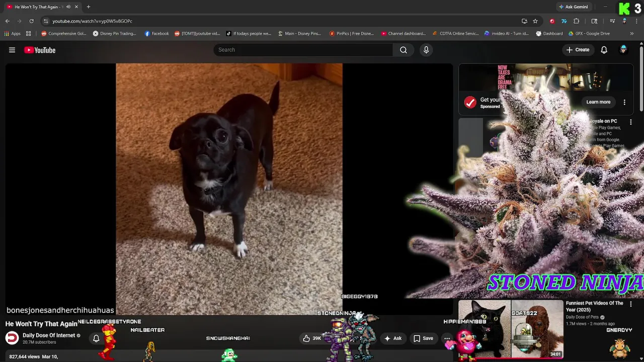Open the CDTFA Online Services bookmark
The image size is (644, 362).
pos(456,34)
